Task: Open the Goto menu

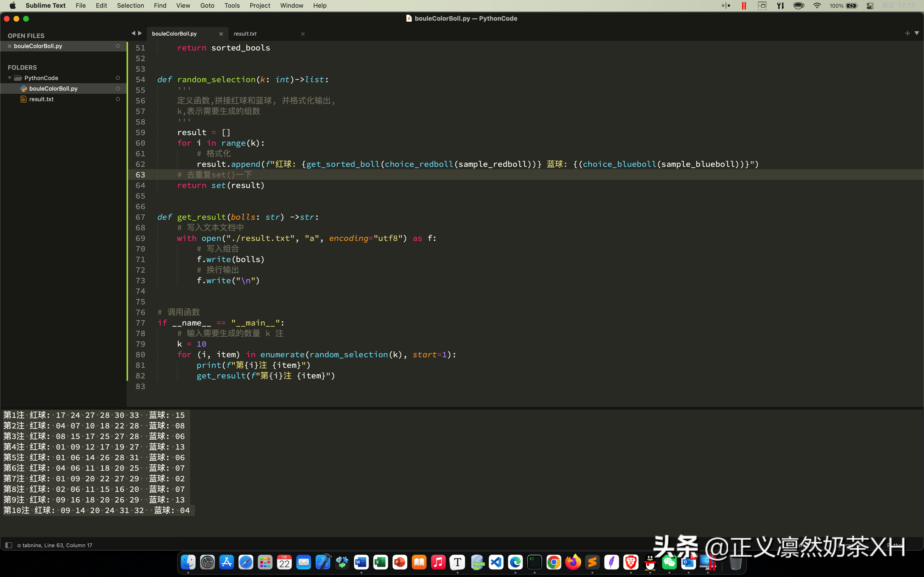Action: pyautogui.click(x=207, y=5)
